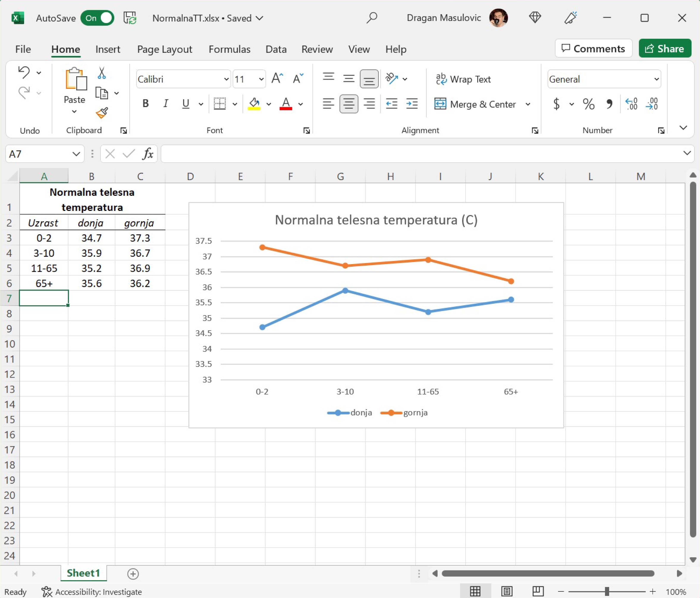Click the Cut scissors icon

(102, 73)
